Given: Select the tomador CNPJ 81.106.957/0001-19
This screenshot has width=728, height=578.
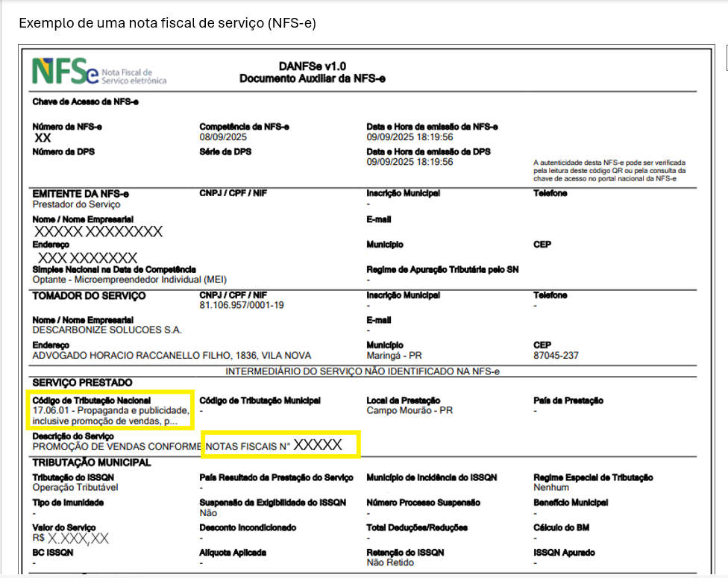Looking at the screenshot, I should coord(242,306).
